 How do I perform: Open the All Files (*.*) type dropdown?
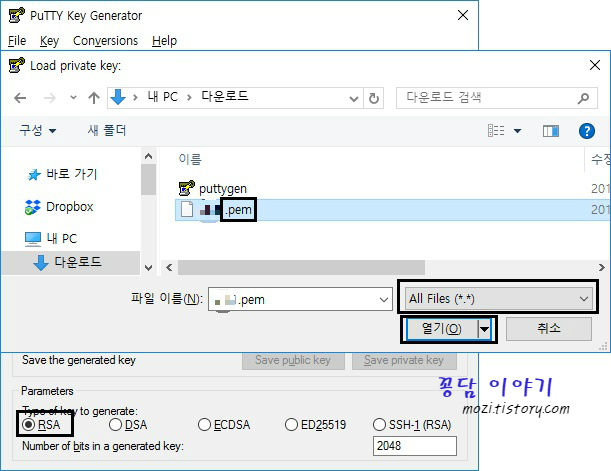point(498,299)
